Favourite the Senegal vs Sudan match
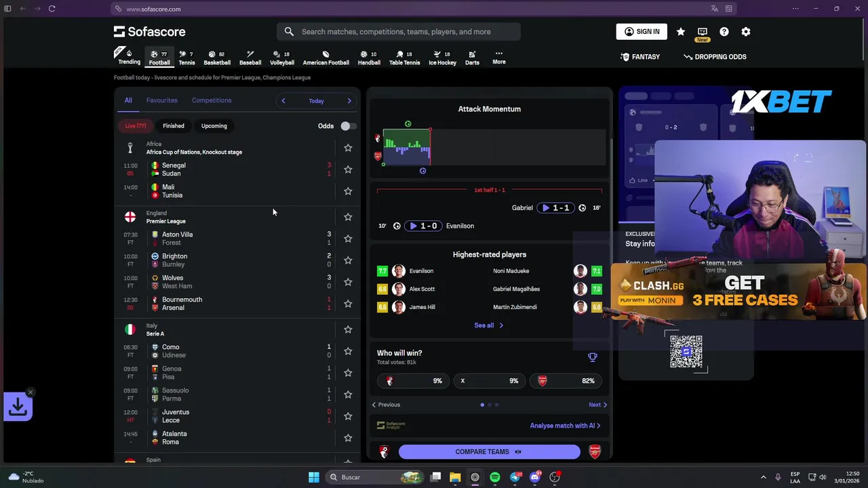 [x=348, y=169]
